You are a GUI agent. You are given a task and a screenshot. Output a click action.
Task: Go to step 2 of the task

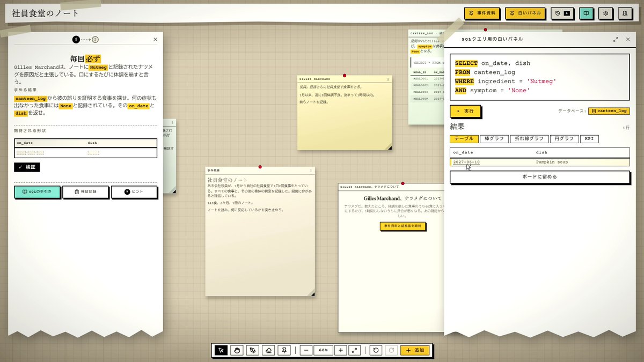point(95,39)
